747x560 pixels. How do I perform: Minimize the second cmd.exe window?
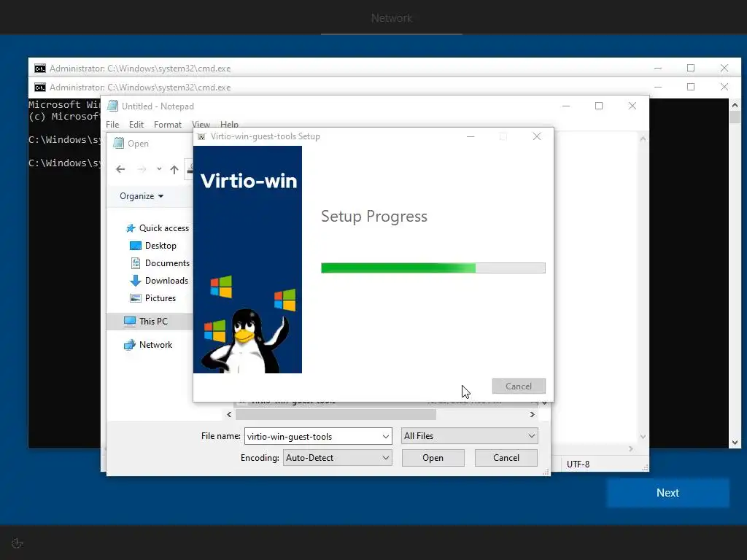658,87
